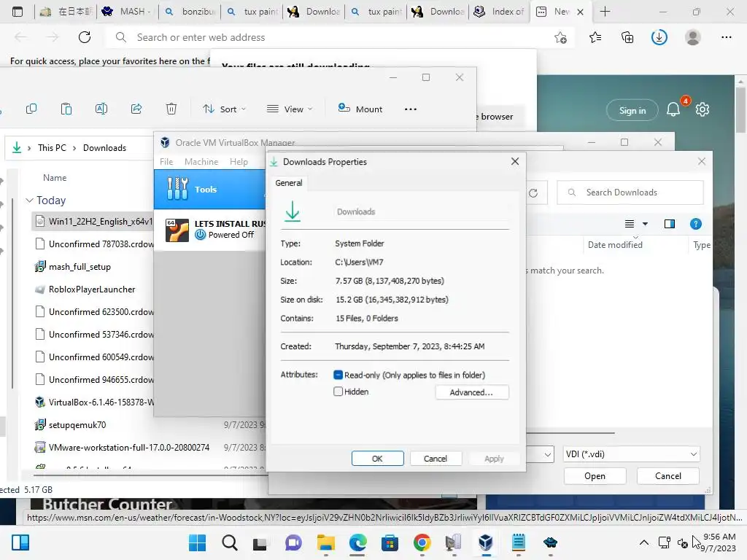This screenshot has width=747, height=560.
Task: Click the Paste icon in Explorer toolbar
Action: pos(66,109)
